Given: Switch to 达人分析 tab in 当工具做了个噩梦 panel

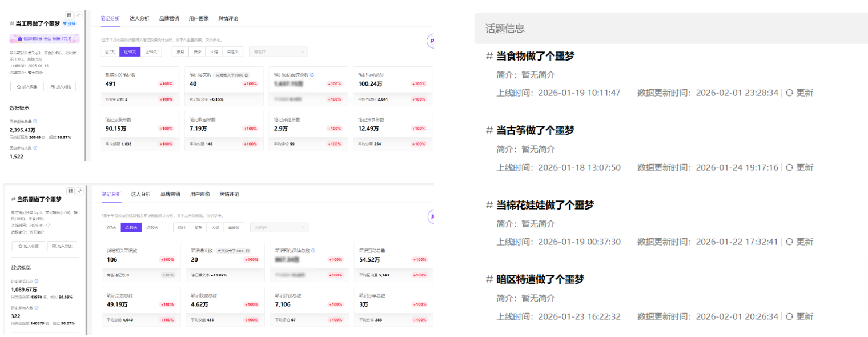Looking at the screenshot, I should tap(139, 18).
